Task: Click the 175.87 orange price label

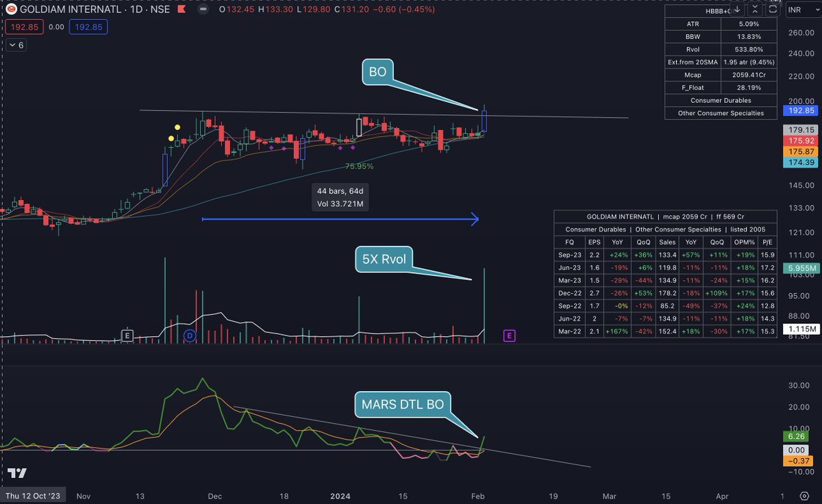Action: pos(800,151)
